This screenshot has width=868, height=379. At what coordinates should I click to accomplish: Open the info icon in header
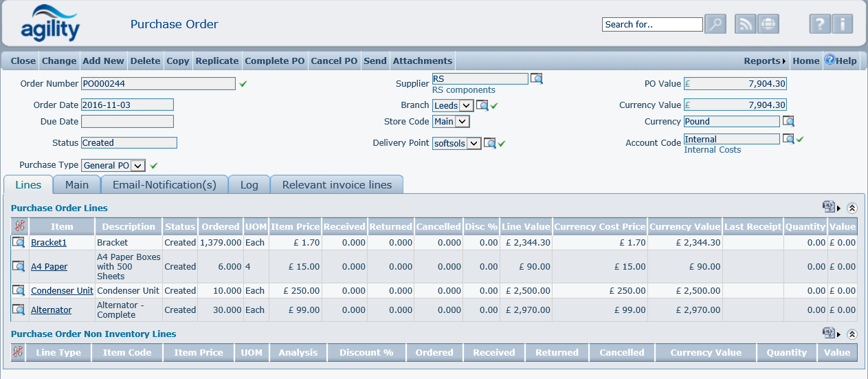[x=843, y=24]
